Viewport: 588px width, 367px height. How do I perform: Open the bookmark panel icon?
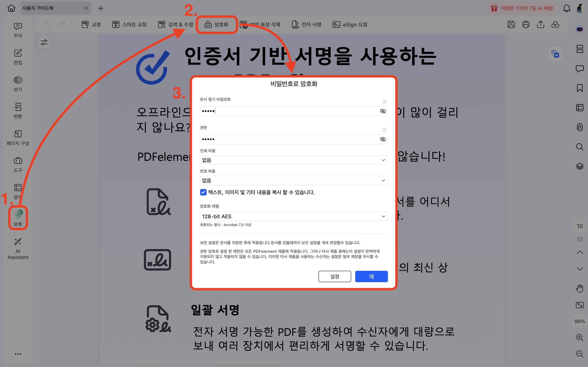[579, 88]
